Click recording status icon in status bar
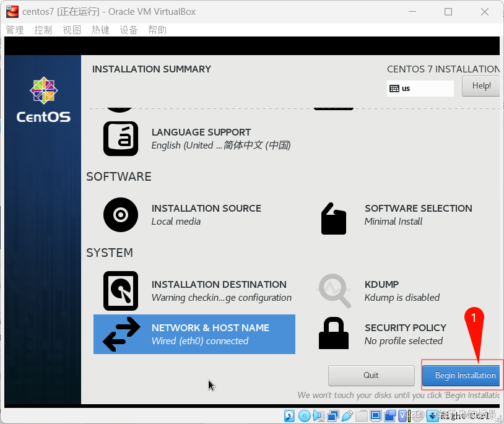 (x=390, y=416)
